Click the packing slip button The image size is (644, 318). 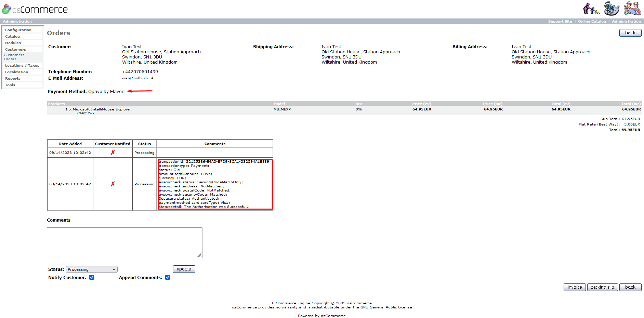tap(602, 287)
